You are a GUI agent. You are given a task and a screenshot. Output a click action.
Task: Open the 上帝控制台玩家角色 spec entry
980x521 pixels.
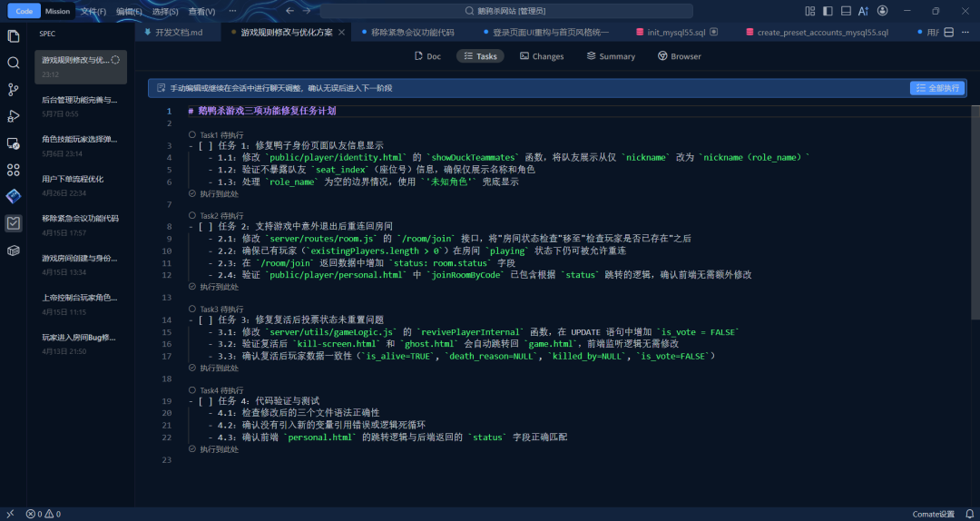(81, 303)
